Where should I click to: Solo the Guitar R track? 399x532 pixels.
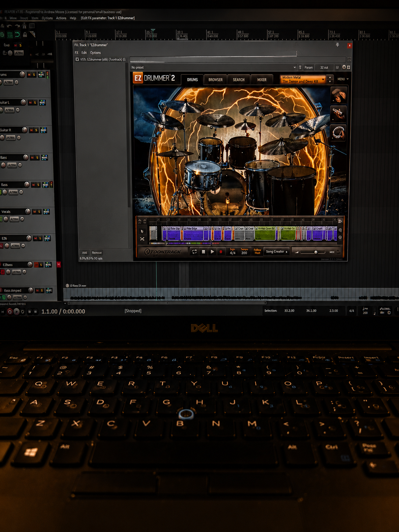36,130
